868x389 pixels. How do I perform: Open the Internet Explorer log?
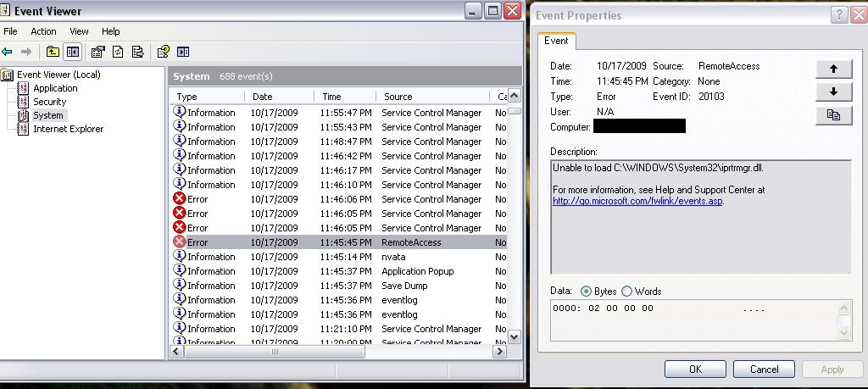coord(68,129)
